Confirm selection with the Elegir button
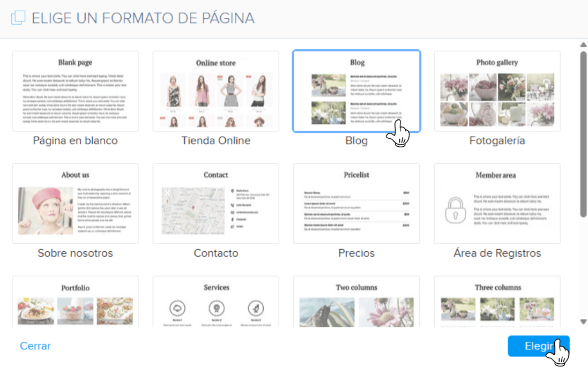 tap(538, 346)
